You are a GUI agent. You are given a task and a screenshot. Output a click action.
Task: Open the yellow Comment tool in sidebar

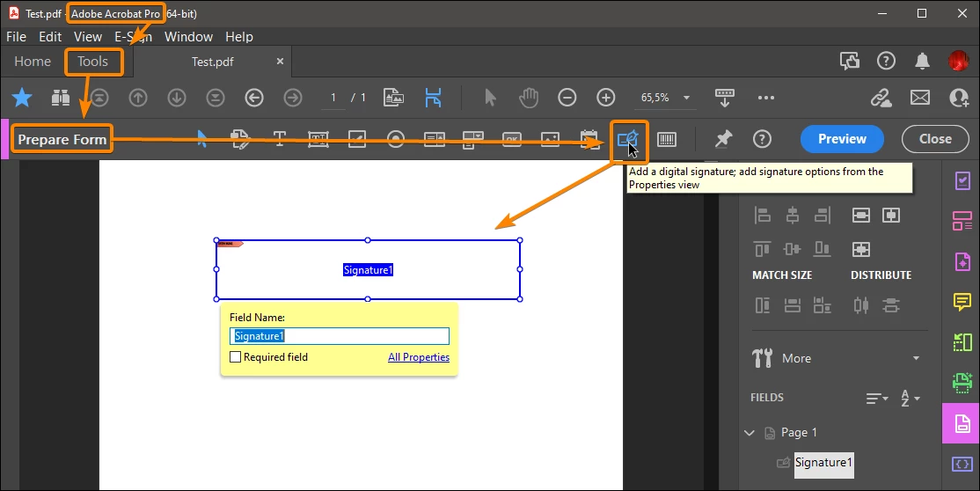click(962, 302)
